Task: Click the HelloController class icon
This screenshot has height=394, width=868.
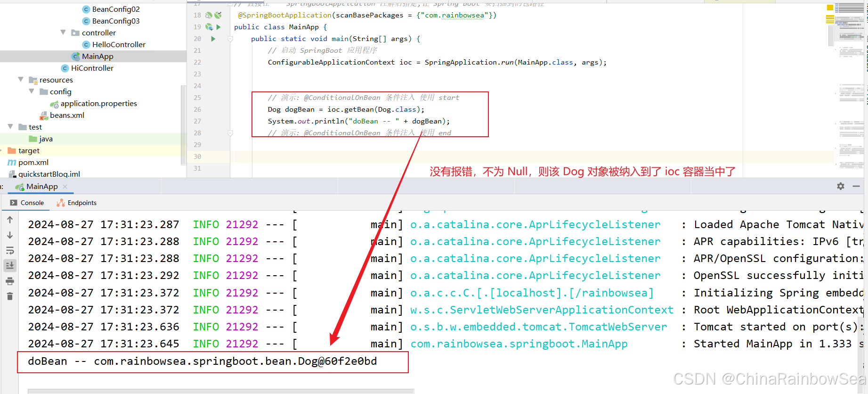Action: point(86,44)
